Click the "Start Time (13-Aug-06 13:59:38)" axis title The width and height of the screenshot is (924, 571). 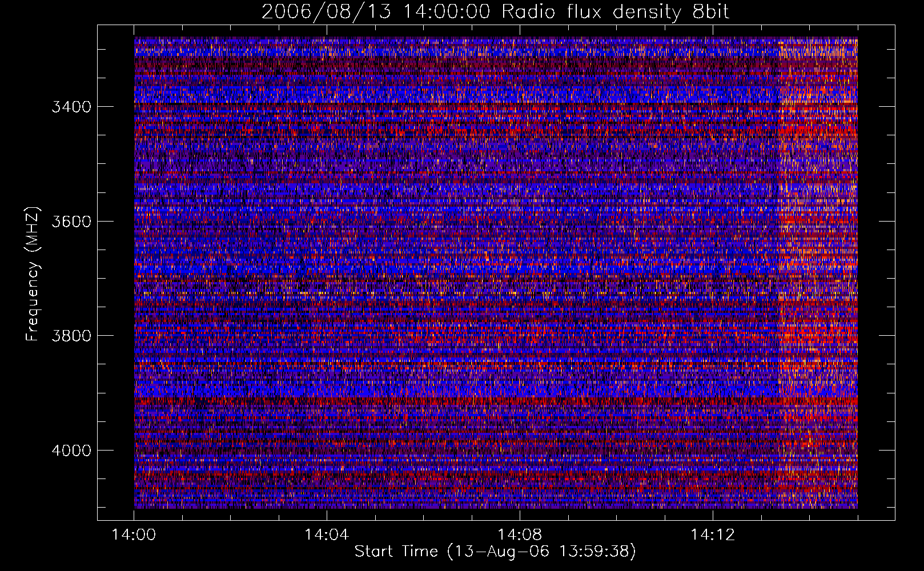coord(495,552)
